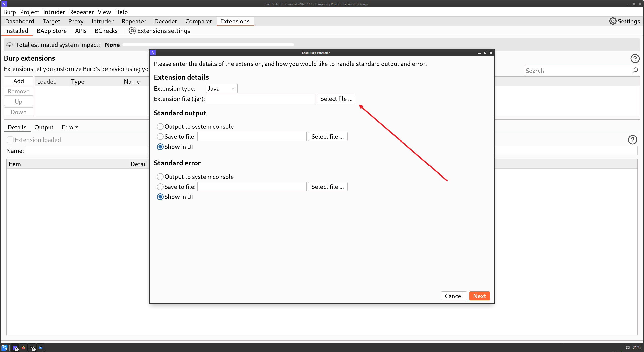Click the Next button to proceed
644x352 pixels.
click(479, 296)
